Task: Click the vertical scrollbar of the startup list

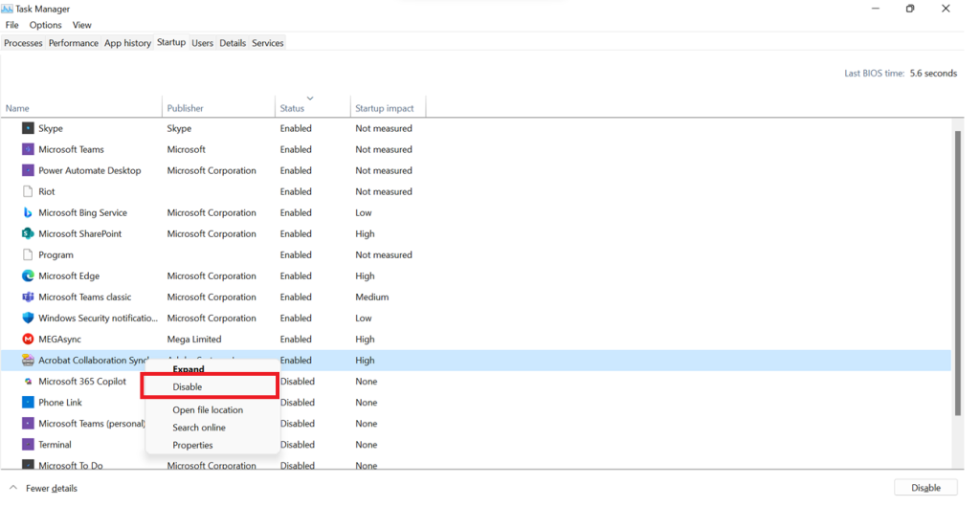Action: coord(958,274)
